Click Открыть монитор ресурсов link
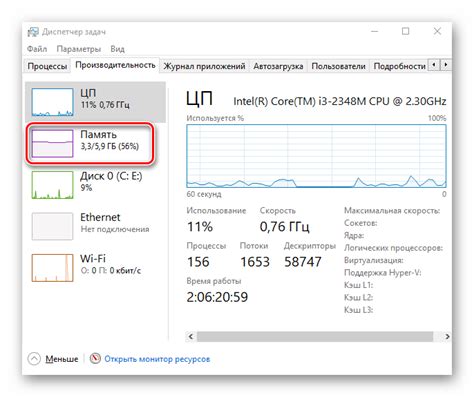 (x=157, y=359)
